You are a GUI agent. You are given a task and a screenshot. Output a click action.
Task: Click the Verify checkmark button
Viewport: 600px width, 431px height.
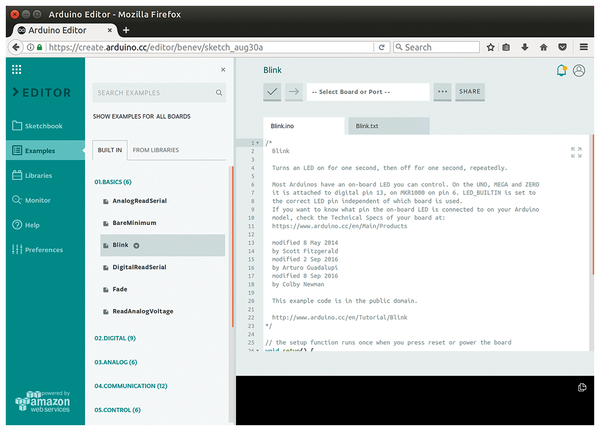coord(272,92)
